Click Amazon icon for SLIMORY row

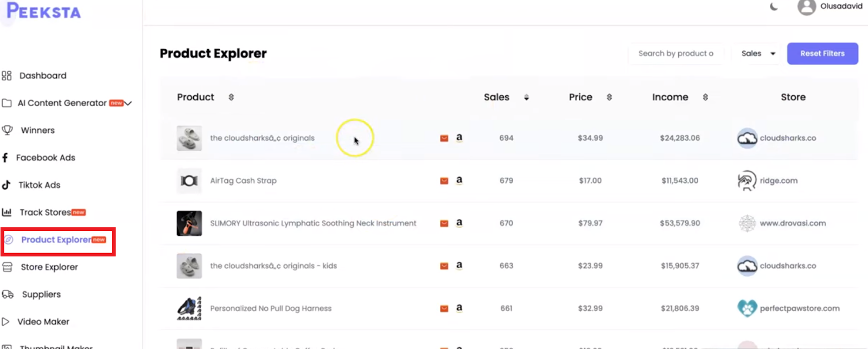tap(459, 223)
